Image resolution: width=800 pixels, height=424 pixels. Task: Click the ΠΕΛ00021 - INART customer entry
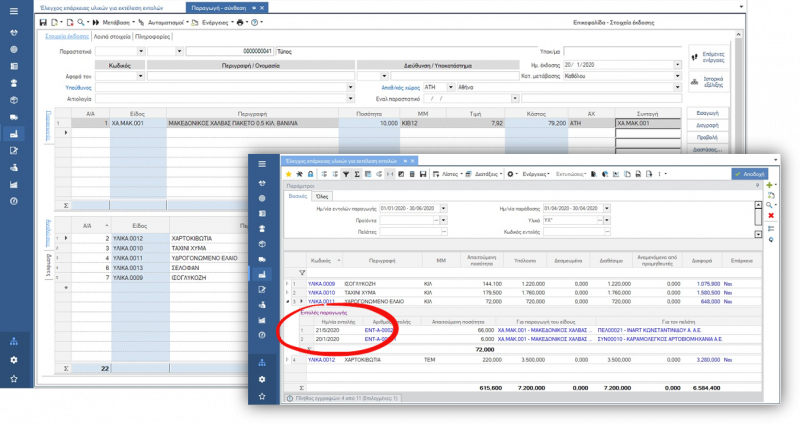649,330
